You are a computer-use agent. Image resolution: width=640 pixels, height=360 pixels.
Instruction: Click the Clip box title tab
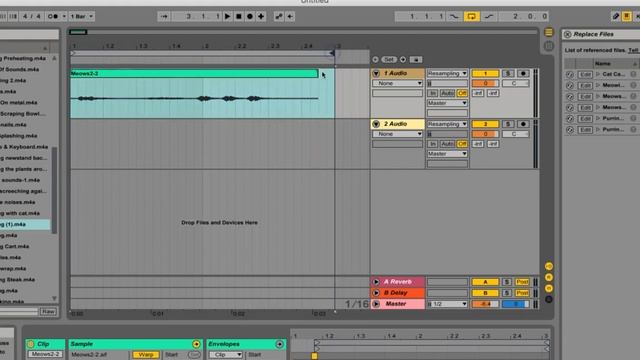point(45,344)
